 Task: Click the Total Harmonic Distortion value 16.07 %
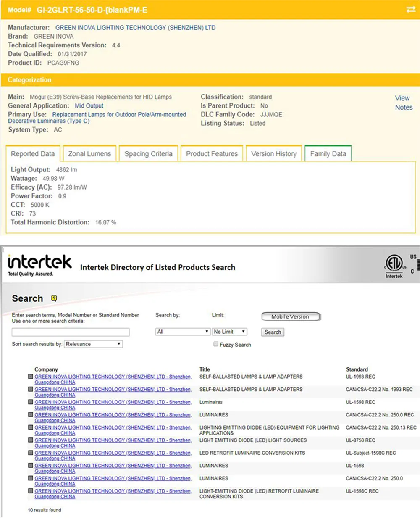[x=105, y=222]
